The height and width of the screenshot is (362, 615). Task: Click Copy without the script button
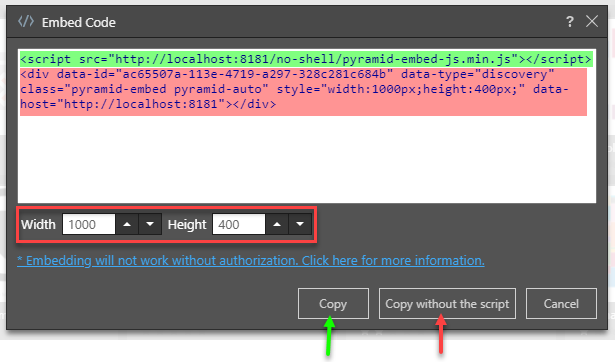point(447,304)
